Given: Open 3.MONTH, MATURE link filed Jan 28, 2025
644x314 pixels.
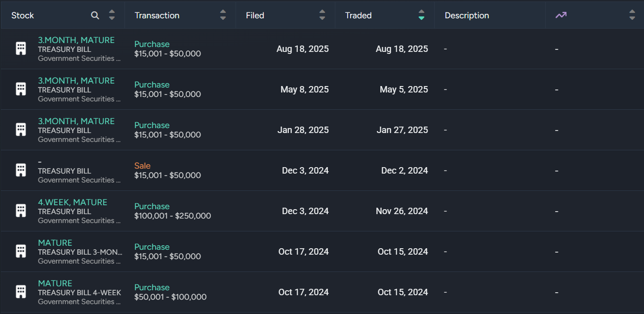Looking at the screenshot, I should point(76,121).
